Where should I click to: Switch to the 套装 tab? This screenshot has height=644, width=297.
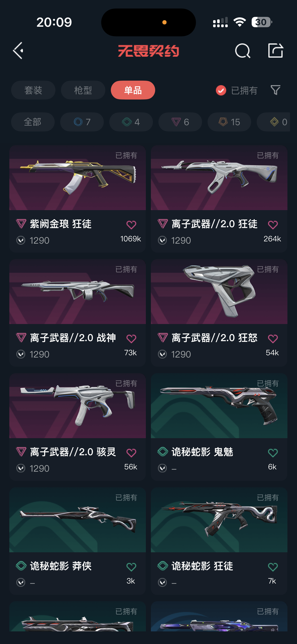(x=33, y=90)
